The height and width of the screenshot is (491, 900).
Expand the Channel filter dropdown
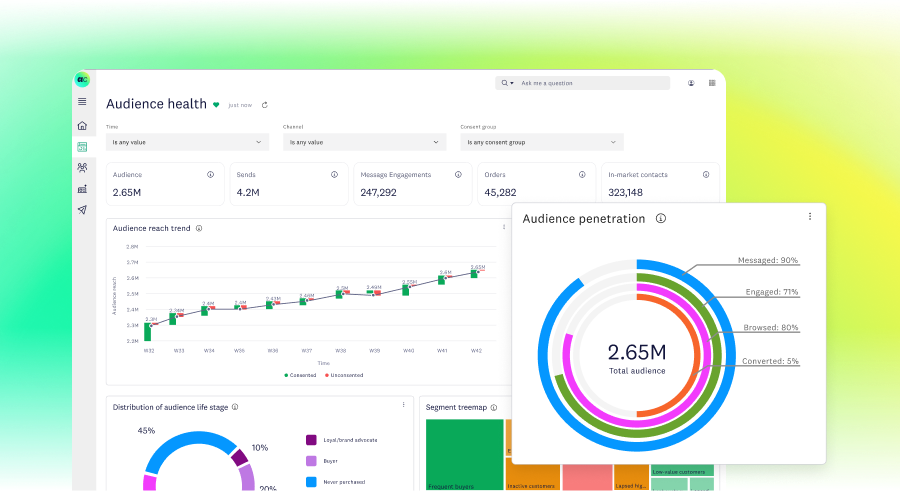(x=364, y=142)
